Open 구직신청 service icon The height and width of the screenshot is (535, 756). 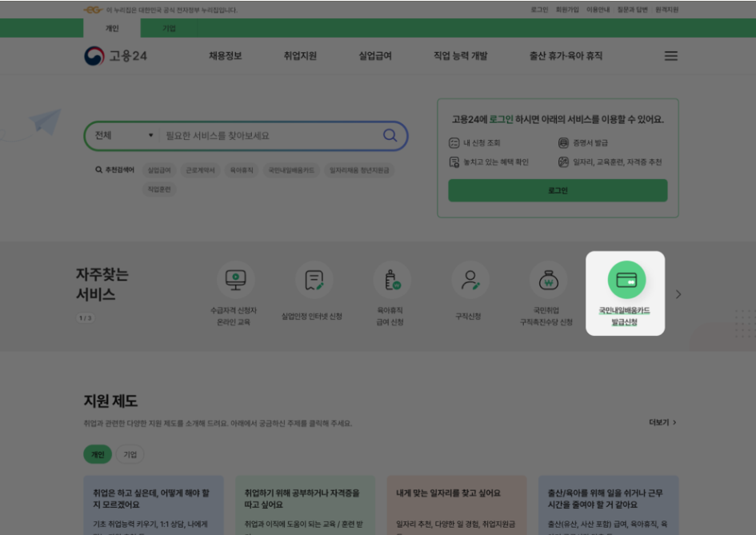click(x=470, y=280)
